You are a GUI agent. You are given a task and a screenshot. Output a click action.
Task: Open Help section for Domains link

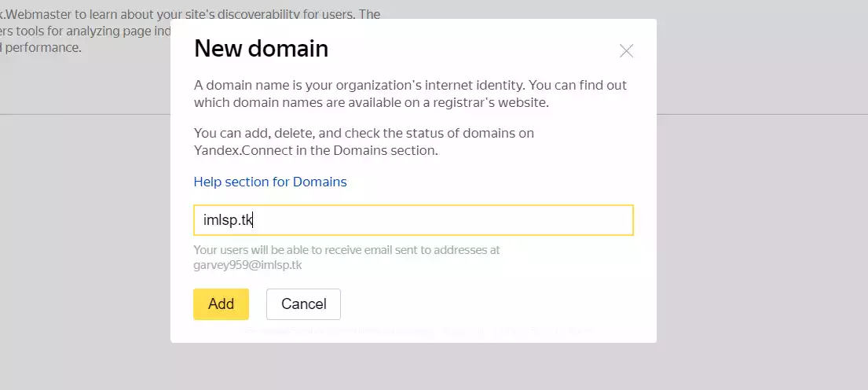270,182
